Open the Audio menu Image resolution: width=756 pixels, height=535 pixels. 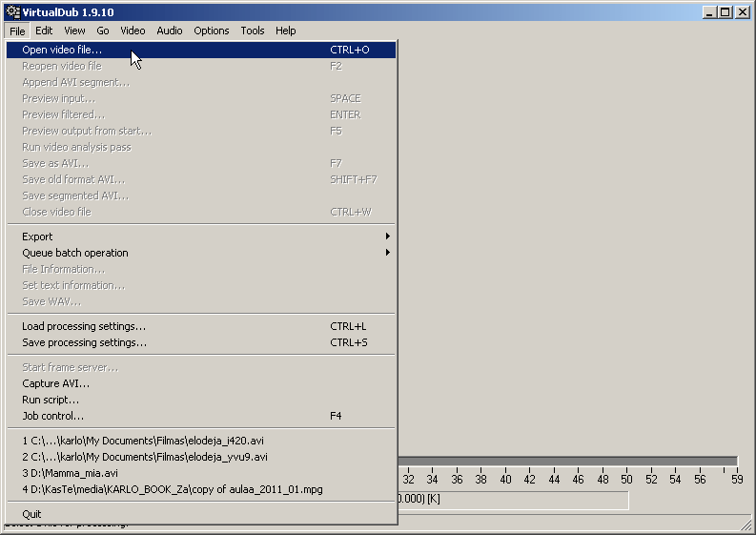[x=170, y=31]
